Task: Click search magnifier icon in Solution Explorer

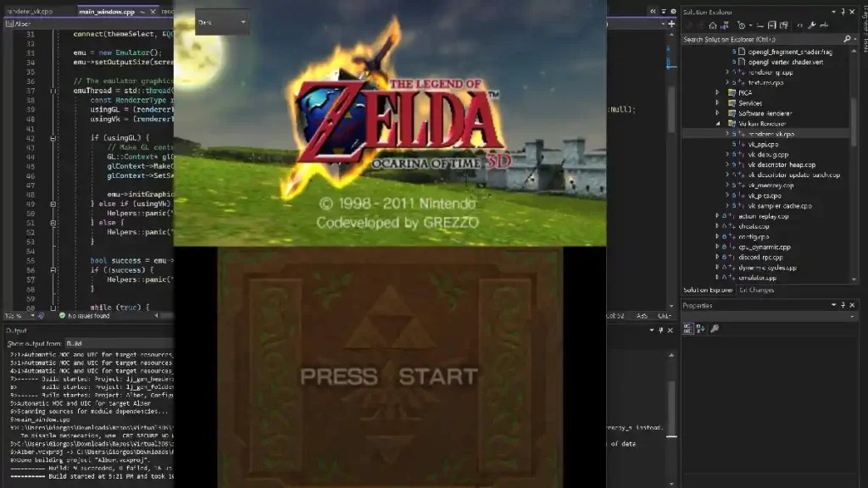Action: 847,39
